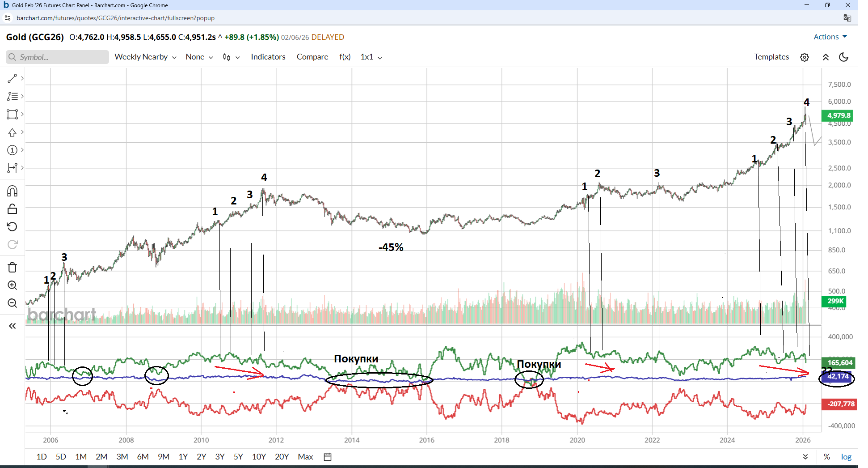
Task: Select the rectangle shapes tool
Action: 12,115
